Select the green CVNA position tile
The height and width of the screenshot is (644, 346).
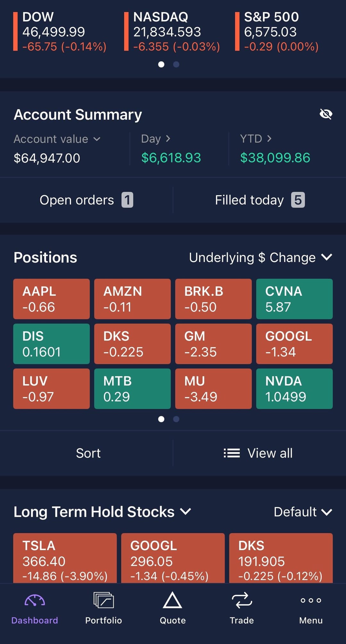[x=294, y=299]
